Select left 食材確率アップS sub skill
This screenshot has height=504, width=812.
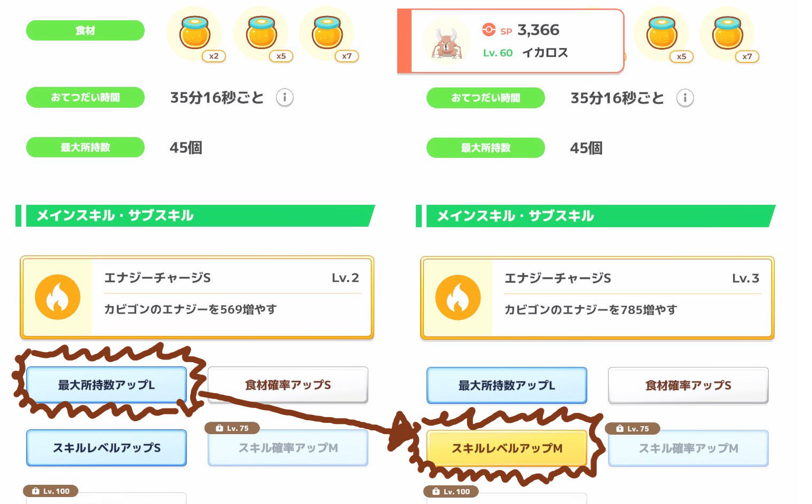(x=288, y=385)
